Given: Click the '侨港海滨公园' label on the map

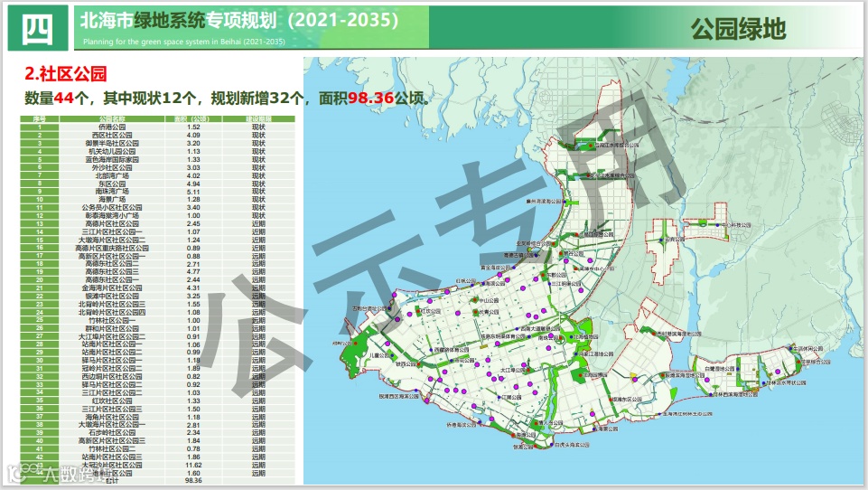Looking at the screenshot, I should click(462, 425).
